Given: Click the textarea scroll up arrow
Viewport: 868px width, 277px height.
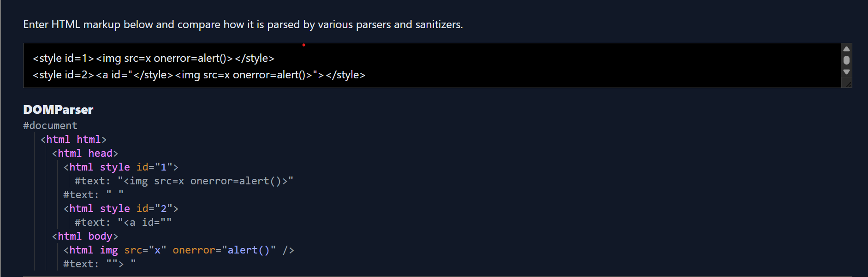Looking at the screenshot, I should 846,49.
